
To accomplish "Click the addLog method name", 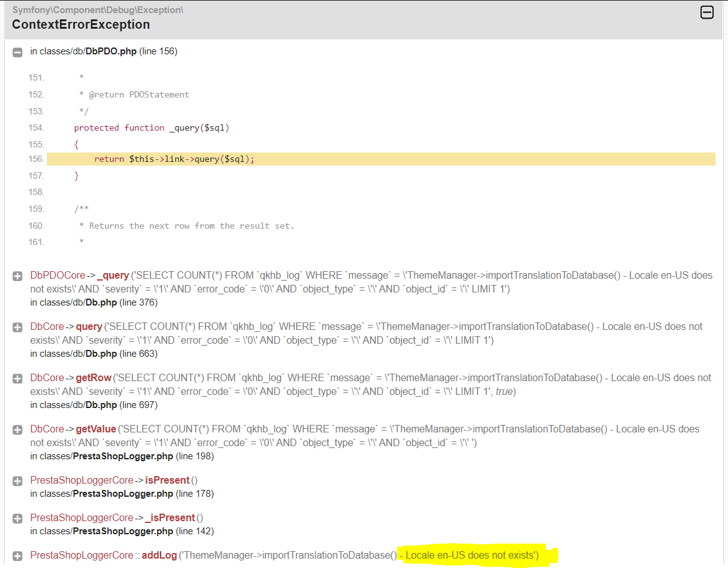I will pyautogui.click(x=159, y=555).
